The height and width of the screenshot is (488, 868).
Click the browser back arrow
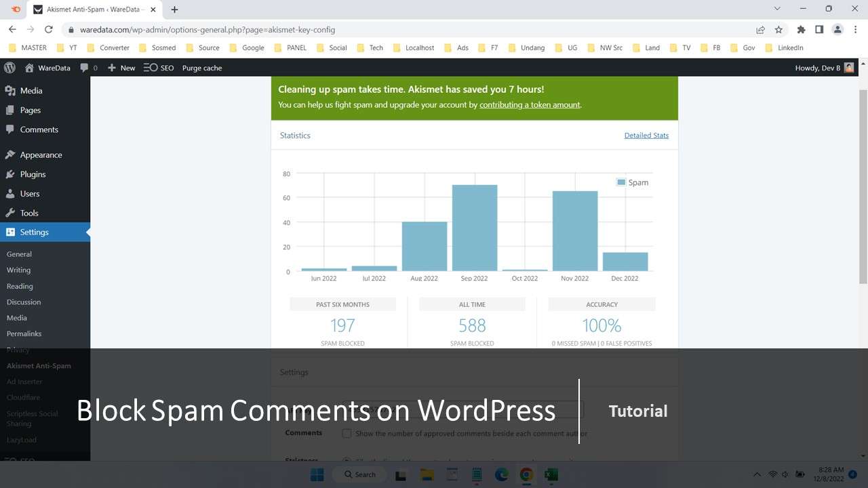click(x=12, y=30)
